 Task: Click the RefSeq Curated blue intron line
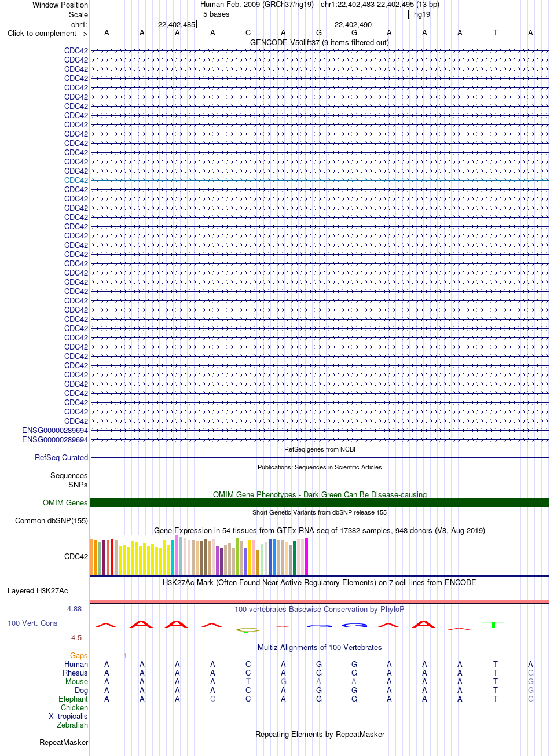pos(320,457)
